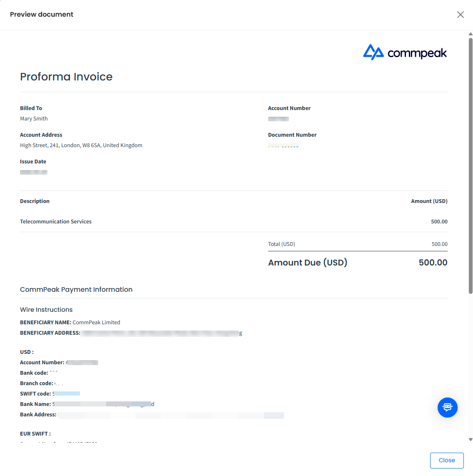Viewport: 473px width, 476px height.
Task: Close the Preview document dialog with X
Action: coord(460,15)
